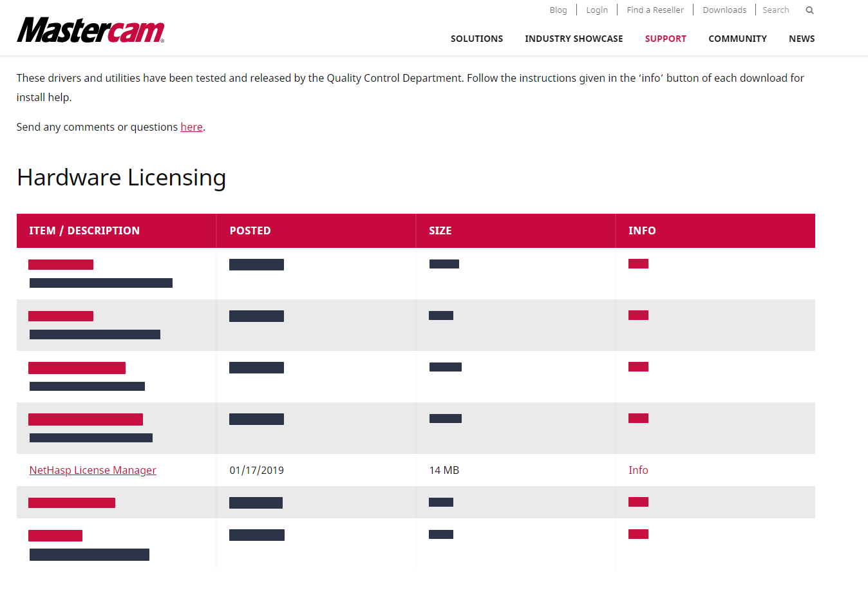Go to Find a Reseller
Screen dimensions: 868x593
click(655, 10)
